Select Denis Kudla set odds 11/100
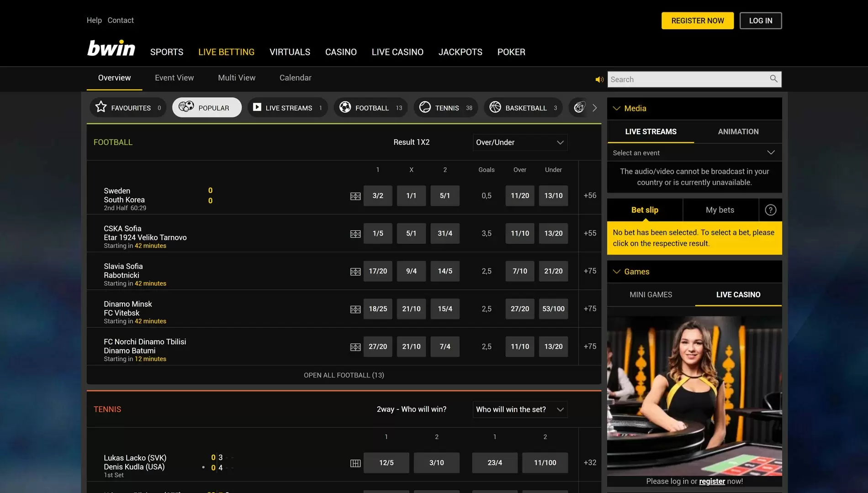 [x=545, y=462]
